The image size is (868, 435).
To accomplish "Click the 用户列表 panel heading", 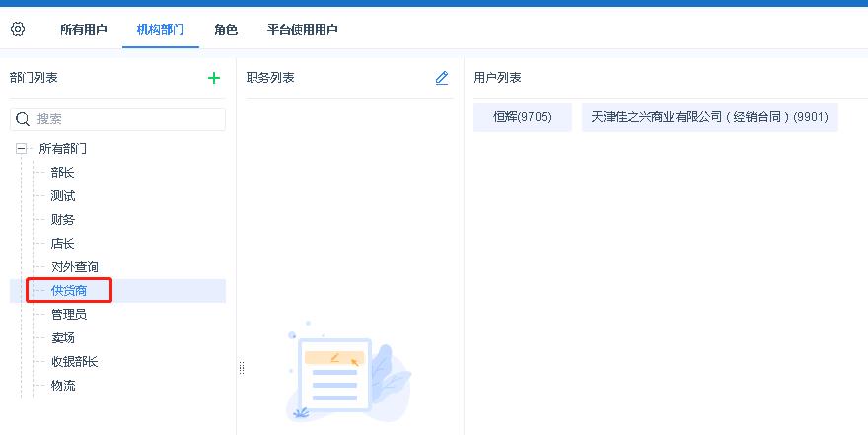I will (x=498, y=78).
